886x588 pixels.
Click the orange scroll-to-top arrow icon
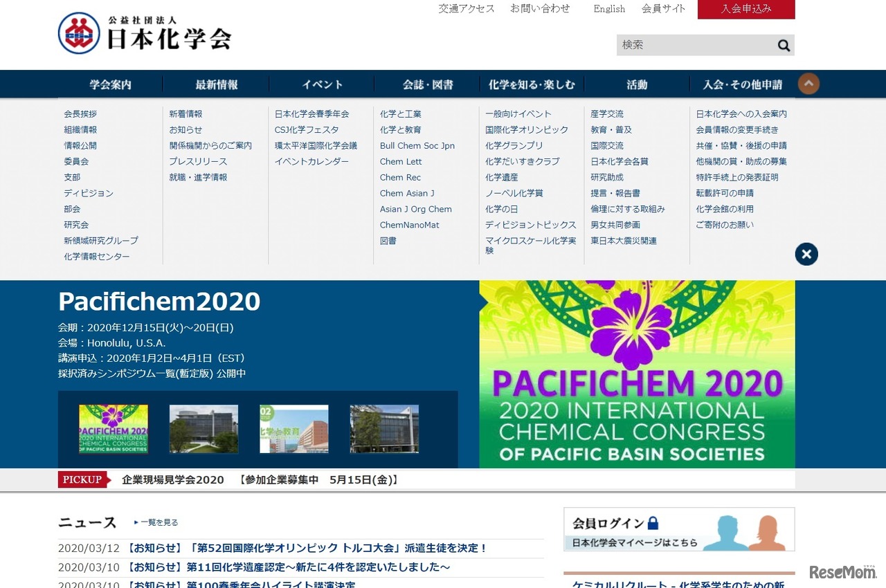click(x=808, y=83)
